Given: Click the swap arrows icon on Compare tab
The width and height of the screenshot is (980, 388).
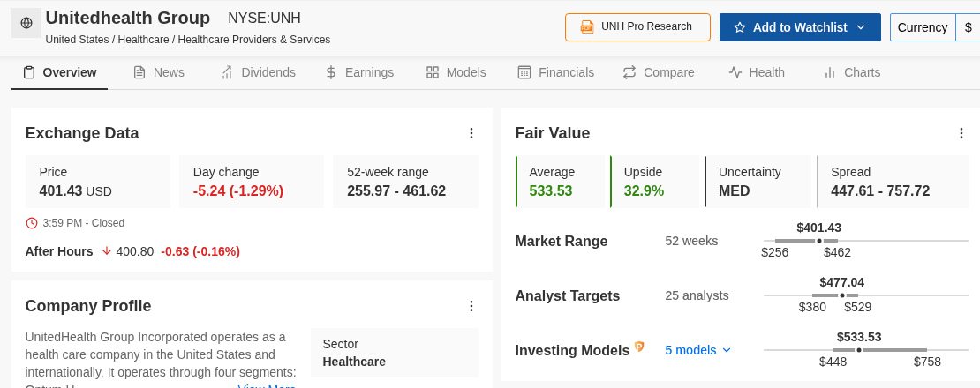Looking at the screenshot, I should pyautogui.click(x=629, y=72).
